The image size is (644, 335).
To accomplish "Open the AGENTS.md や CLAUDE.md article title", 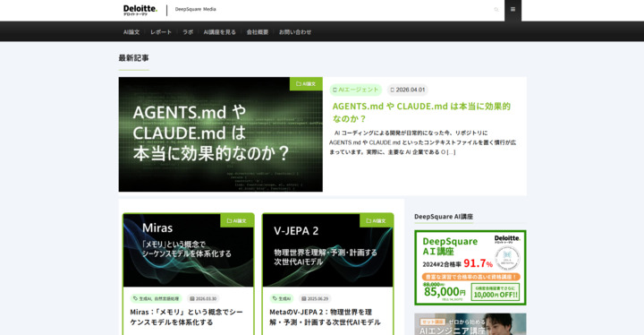I will (421, 112).
